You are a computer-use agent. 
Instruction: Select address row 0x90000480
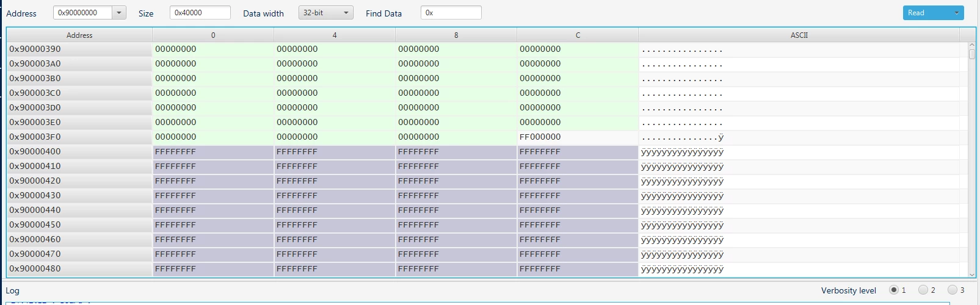(x=79, y=269)
